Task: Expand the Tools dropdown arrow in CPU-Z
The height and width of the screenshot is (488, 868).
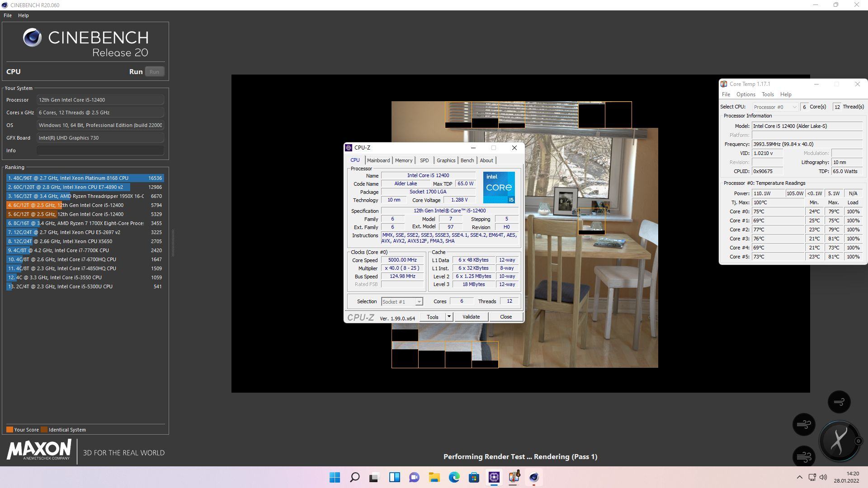Action: pos(449,317)
